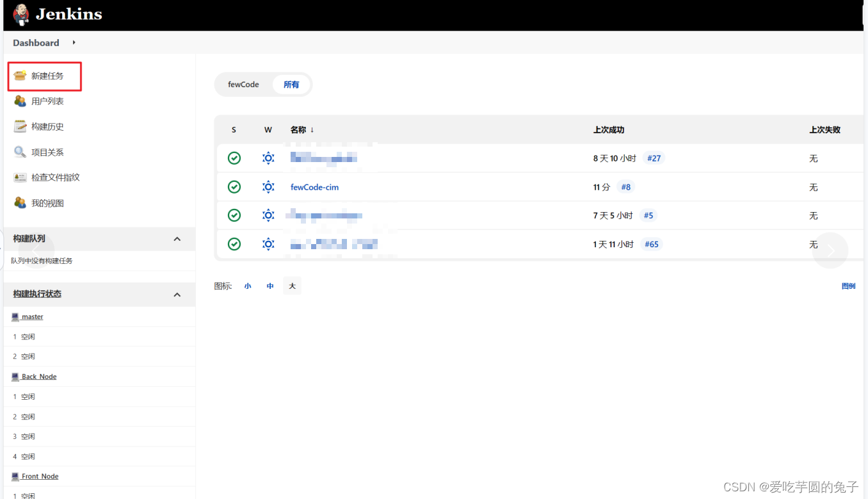Viewport: 868px width, 499px height.
Task: Sort by the 名称 column header
Action: coord(302,130)
